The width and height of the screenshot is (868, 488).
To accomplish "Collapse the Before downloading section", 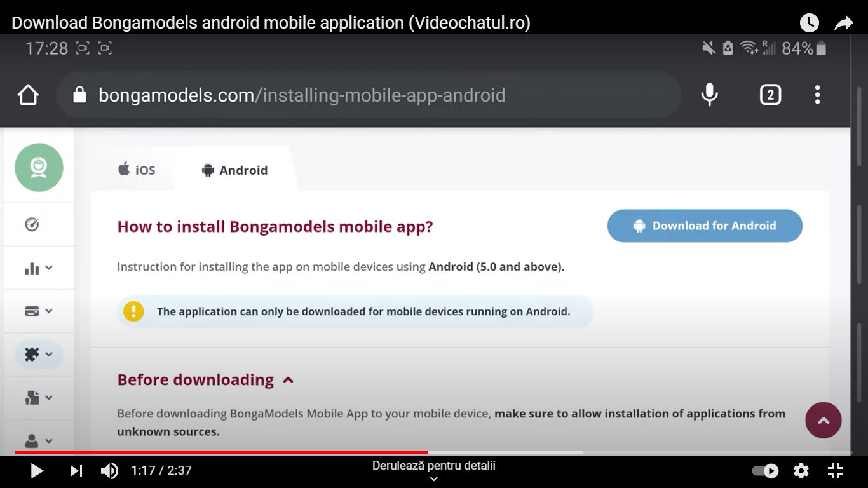I will click(x=288, y=379).
